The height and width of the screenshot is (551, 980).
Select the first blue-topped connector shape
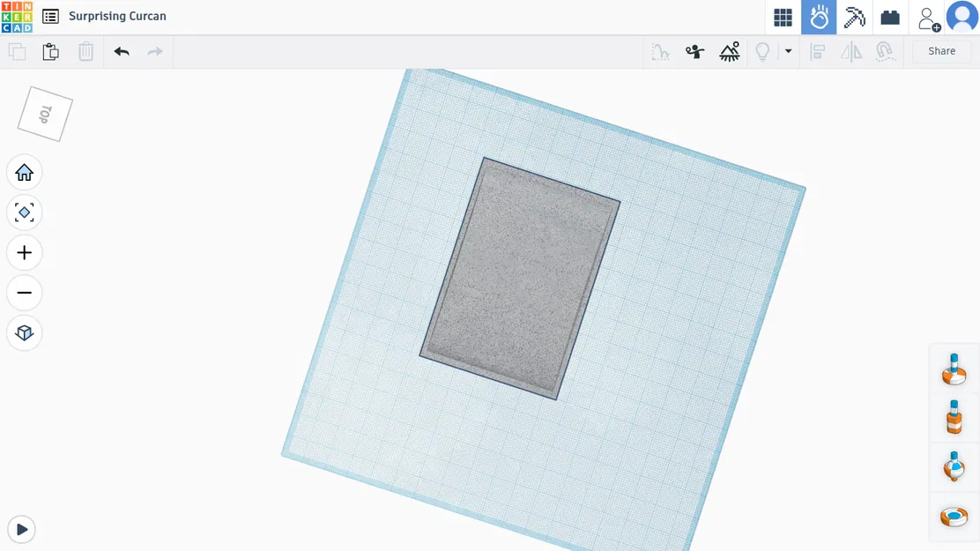pos(954,369)
